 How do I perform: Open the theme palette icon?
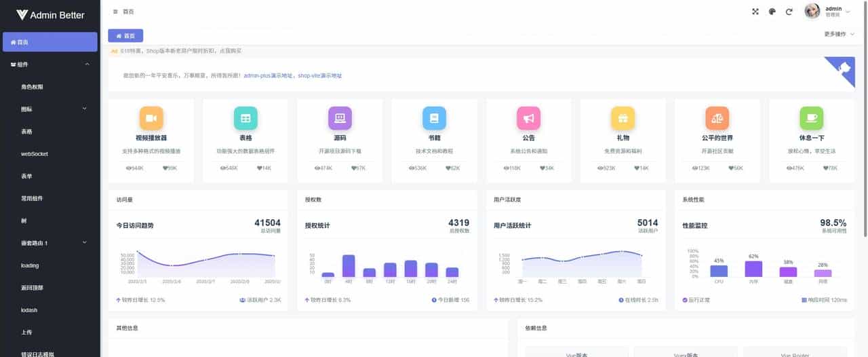[772, 12]
